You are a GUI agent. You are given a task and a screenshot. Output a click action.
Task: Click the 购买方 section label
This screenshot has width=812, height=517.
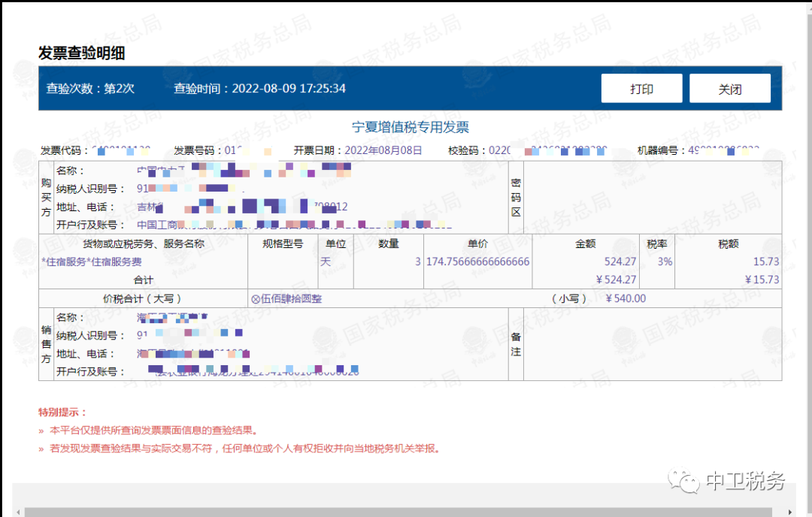point(46,198)
